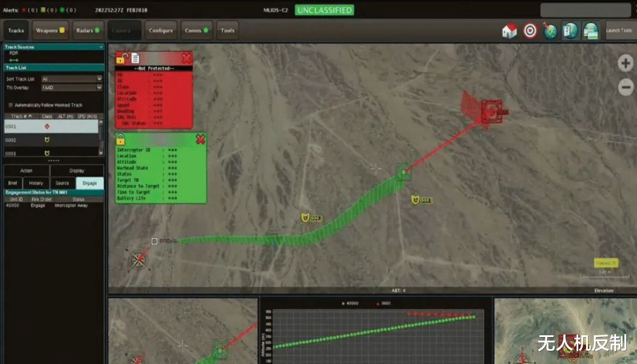Click the SPD (m/s) column header
The width and height of the screenshot is (637, 364).
coord(87,116)
